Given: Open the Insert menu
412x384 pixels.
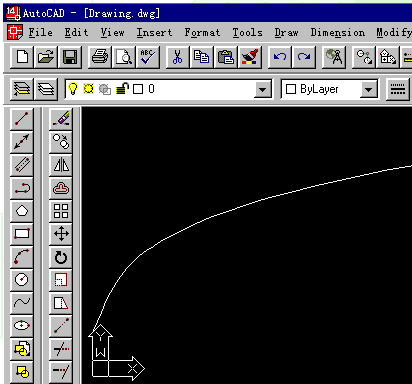Looking at the screenshot, I should coord(154,32).
